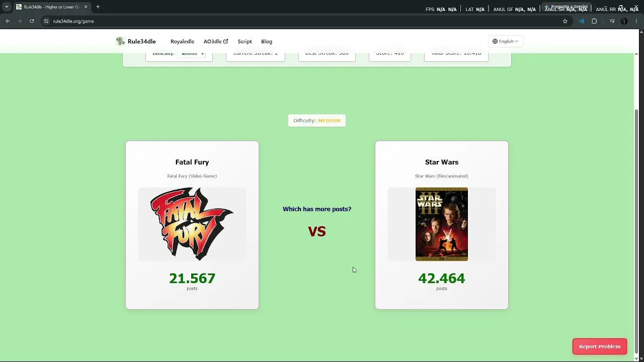This screenshot has width=644, height=362.
Task: Click the Pregunta a Gemini button
Action: (x=567, y=7)
